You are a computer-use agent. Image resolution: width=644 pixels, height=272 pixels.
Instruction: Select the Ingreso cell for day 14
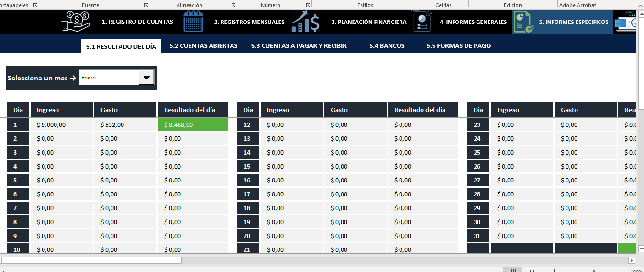click(292, 152)
